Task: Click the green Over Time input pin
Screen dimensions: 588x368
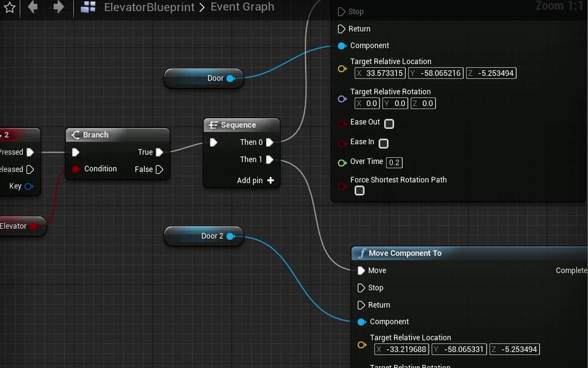Action: point(342,162)
